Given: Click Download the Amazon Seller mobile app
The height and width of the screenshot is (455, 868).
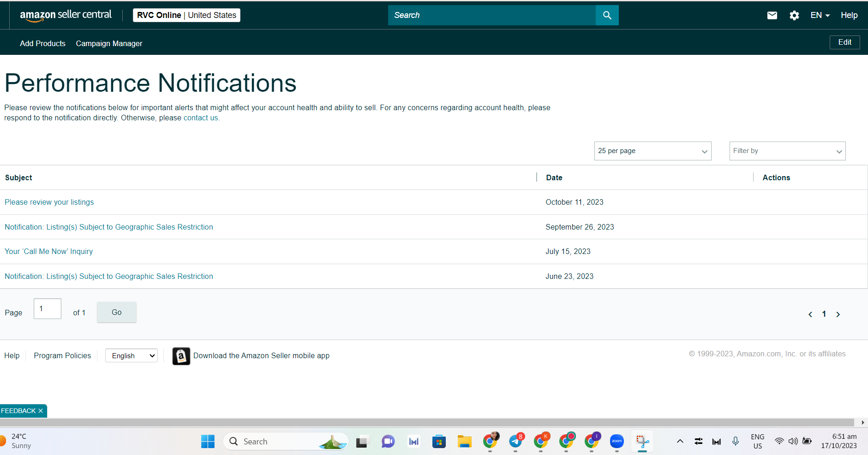Looking at the screenshot, I should point(261,355).
